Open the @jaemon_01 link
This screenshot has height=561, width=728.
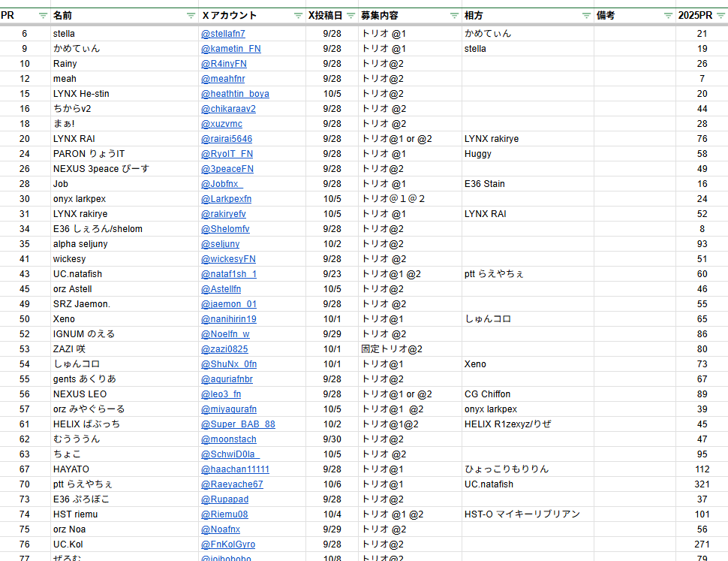(229, 304)
